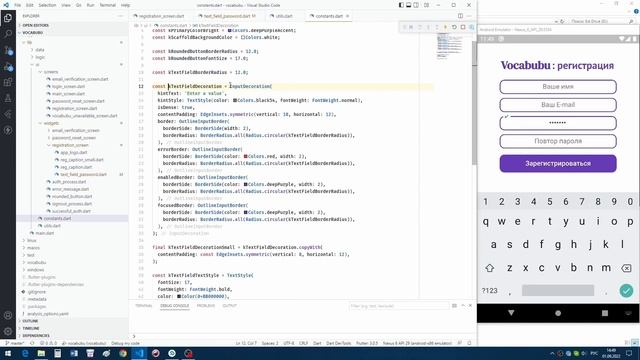Open the Manage gear in activity bar
Image resolution: width=640 pixels, height=360 pixels.
coord(8,331)
